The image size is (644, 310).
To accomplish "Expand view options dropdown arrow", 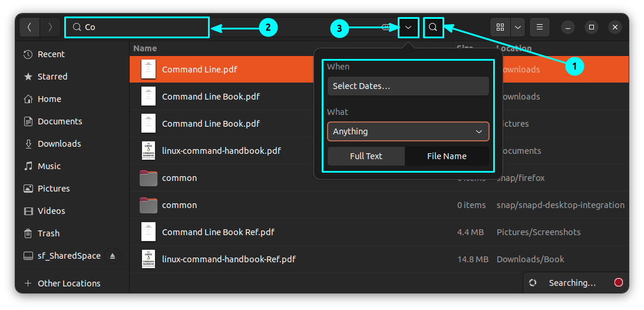I will click(518, 27).
